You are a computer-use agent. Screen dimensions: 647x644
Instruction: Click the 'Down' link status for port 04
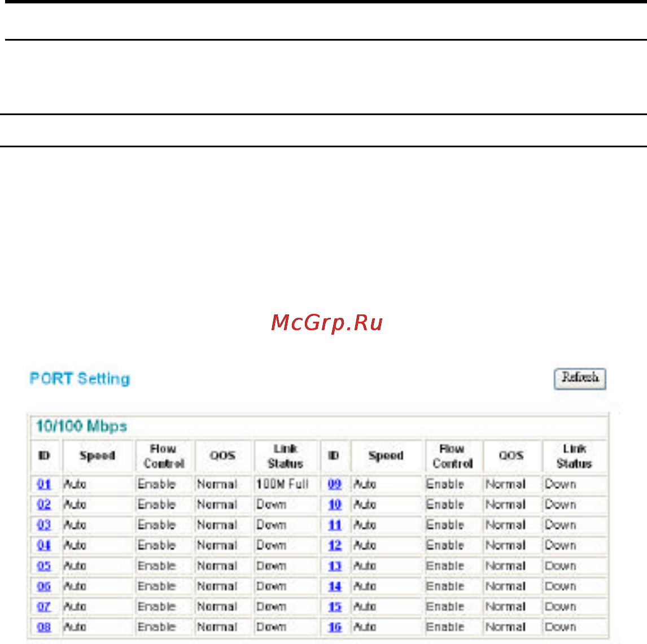tap(271, 545)
